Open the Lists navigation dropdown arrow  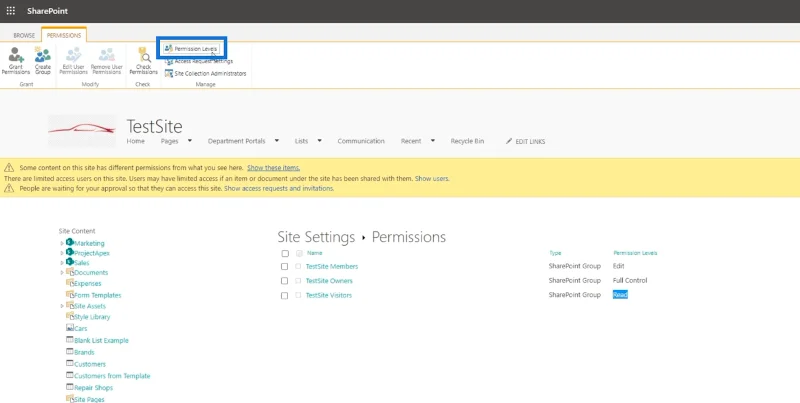click(320, 141)
